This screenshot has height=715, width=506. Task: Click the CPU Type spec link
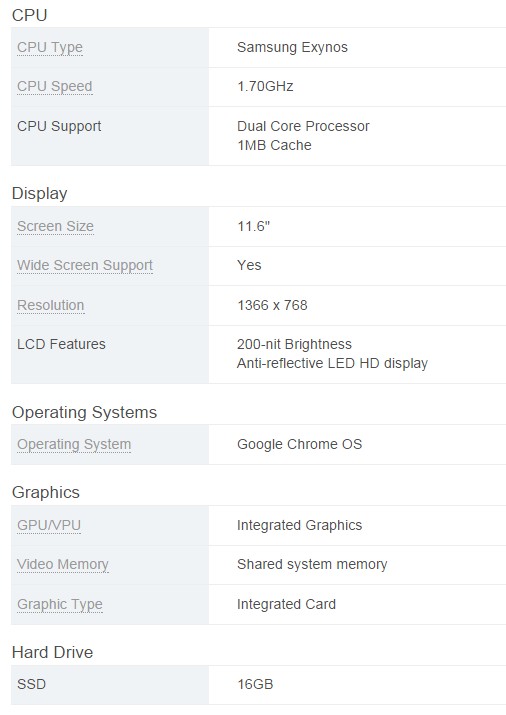(50, 47)
